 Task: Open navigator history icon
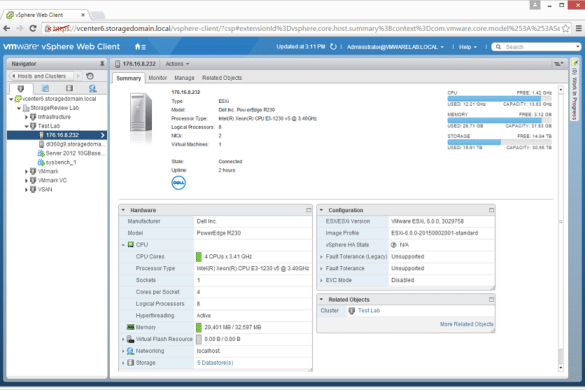tap(90, 76)
